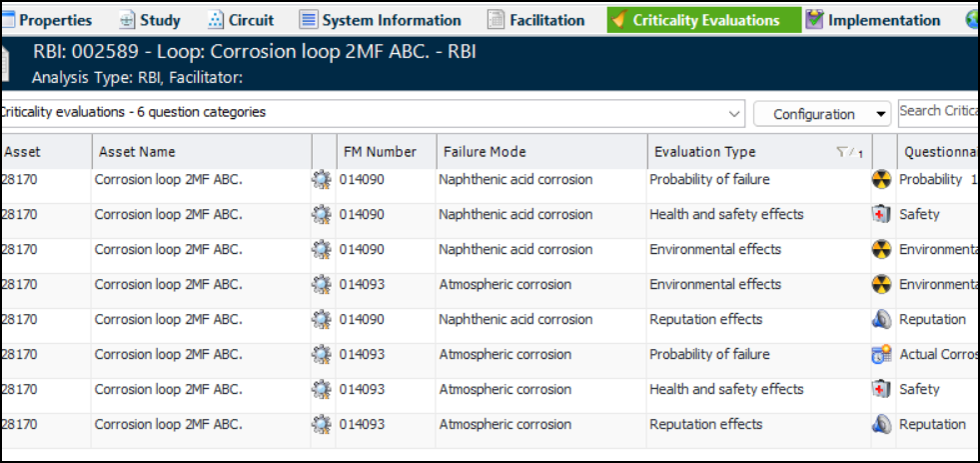Image resolution: width=980 pixels, height=463 pixels.
Task: Click the Search Criticality input field
Action: 938,111
